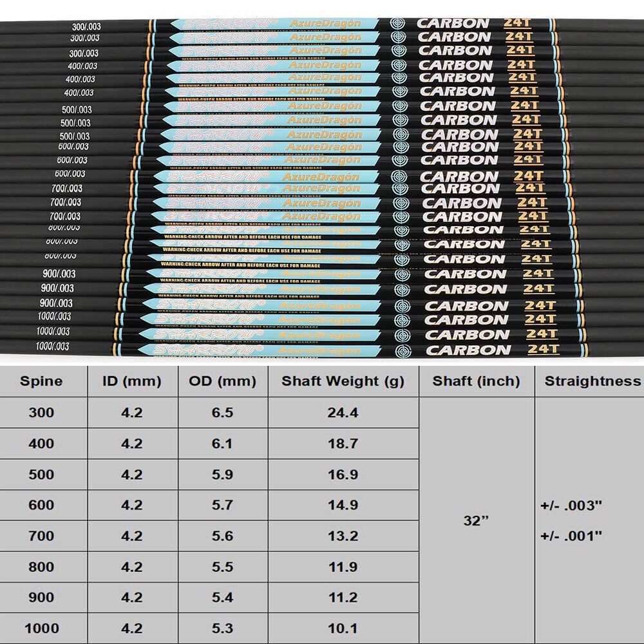Select the OD (mm) column header
This screenshot has width=644, height=644.
[223, 381]
